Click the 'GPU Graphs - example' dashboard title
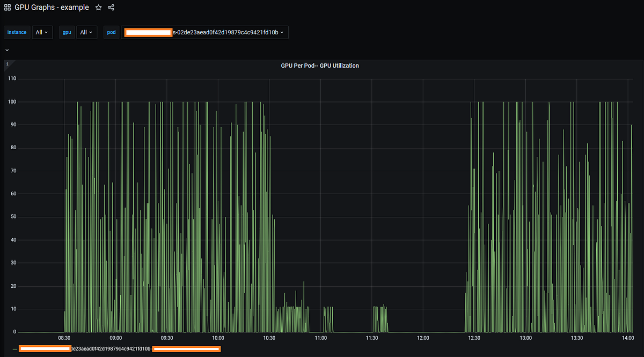The height and width of the screenshot is (357, 644). click(x=52, y=7)
